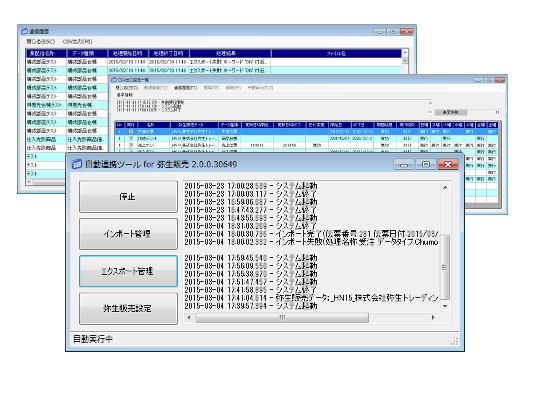Open the 閉じる(ESC) menu in 通信履歴 window

[x=40, y=42]
